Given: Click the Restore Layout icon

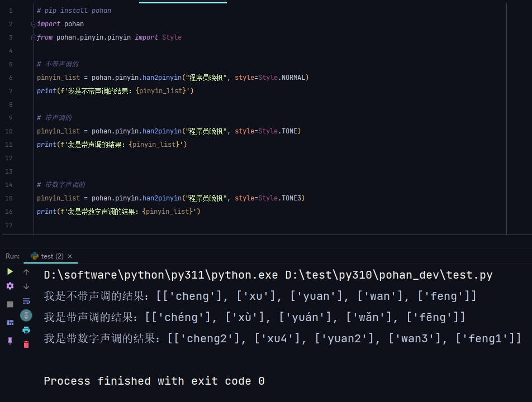Looking at the screenshot, I should [x=10, y=323].
